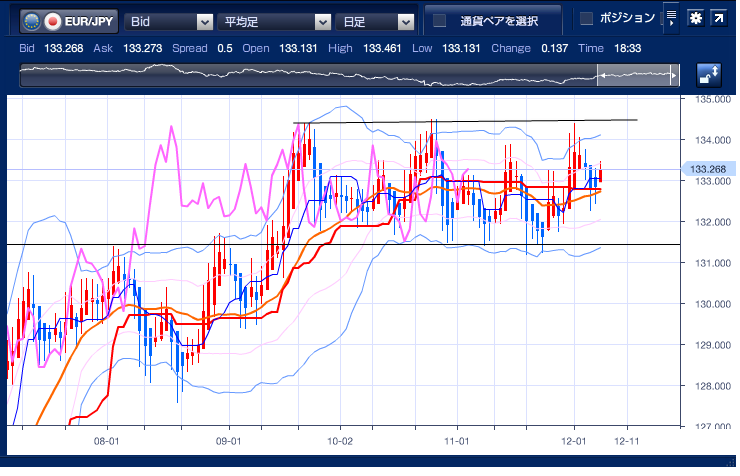
Task: Click the Change value 0.137
Action: [x=555, y=48]
